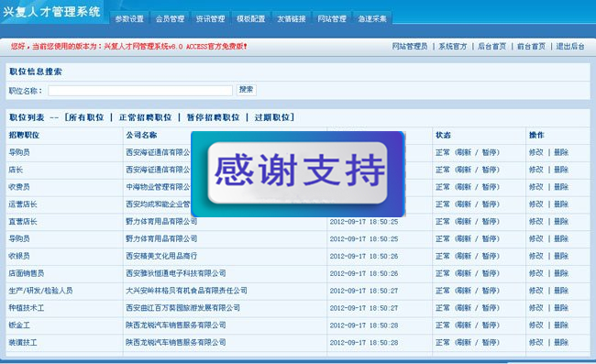Delete the 店面销售员 position
The height and width of the screenshot is (364, 596).
point(561,273)
